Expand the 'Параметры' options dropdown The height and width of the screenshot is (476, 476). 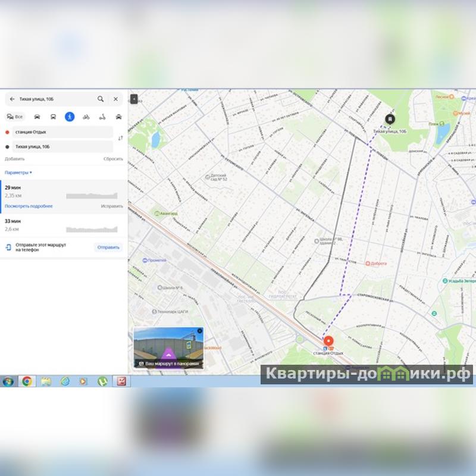coord(18,173)
